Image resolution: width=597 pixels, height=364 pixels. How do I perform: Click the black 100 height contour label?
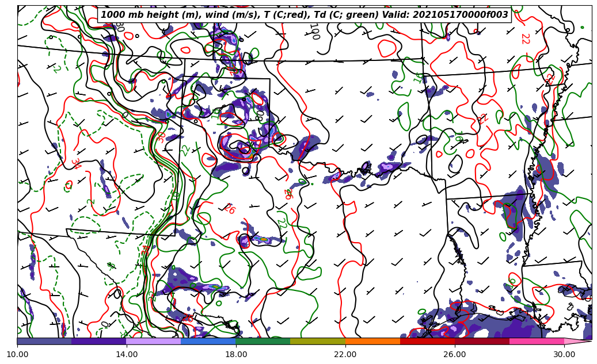(x=315, y=32)
